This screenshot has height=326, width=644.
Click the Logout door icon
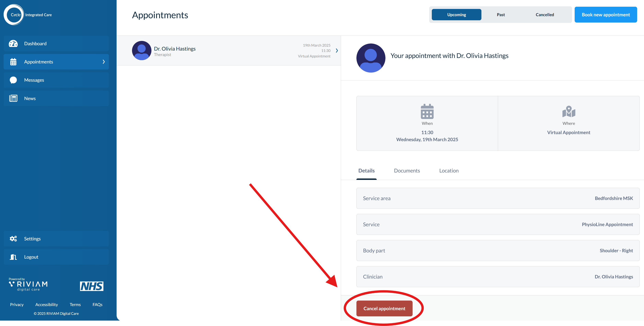[x=13, y=257]
